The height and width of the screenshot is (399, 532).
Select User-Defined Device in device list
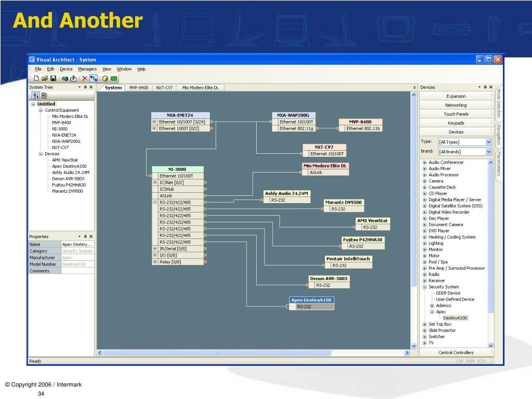coord(455,299)
